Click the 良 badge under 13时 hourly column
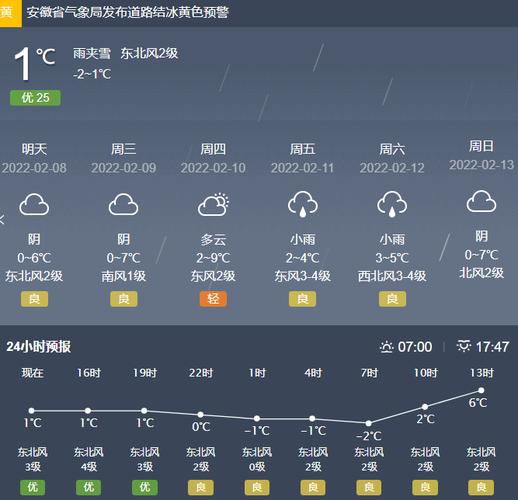 [481, 488]
